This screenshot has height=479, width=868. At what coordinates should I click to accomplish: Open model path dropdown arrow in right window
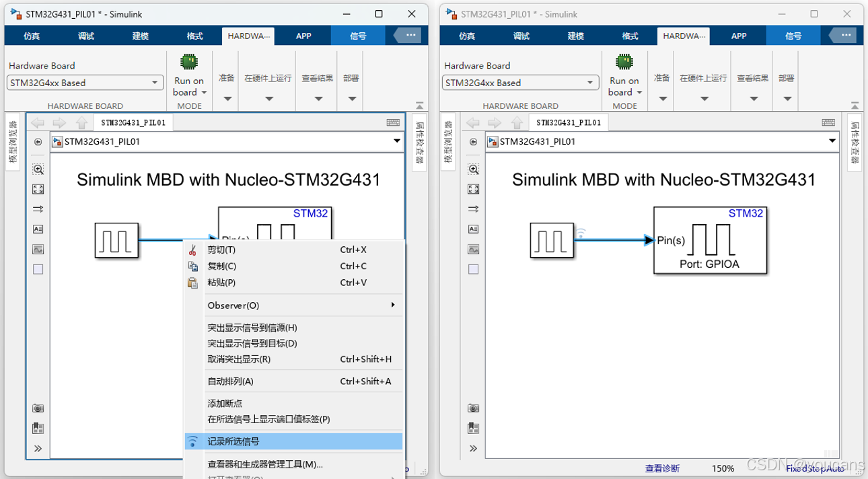tap(832, 141)
